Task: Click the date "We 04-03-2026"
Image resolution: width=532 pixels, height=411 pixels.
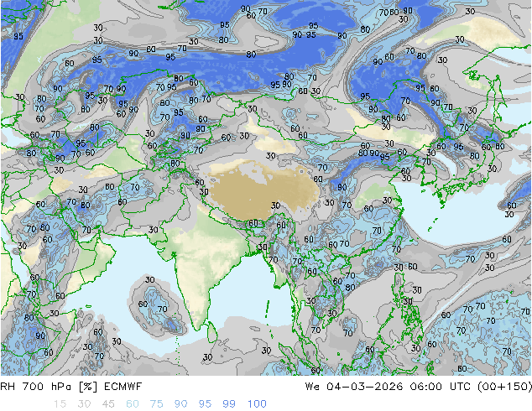Action: click(x=354, y=386)
